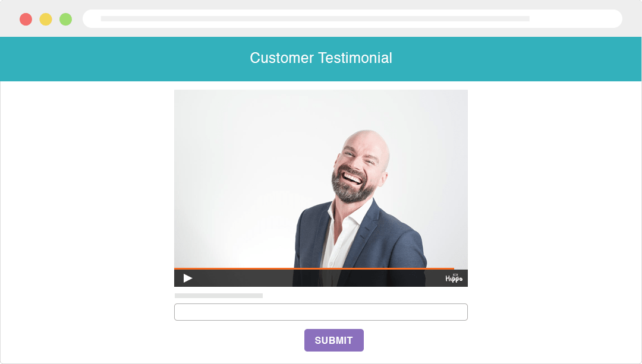Viewport: 642px width, 364px height.
Task: Click the teal header banner right of the title
Action: click(x=517, y=59)
